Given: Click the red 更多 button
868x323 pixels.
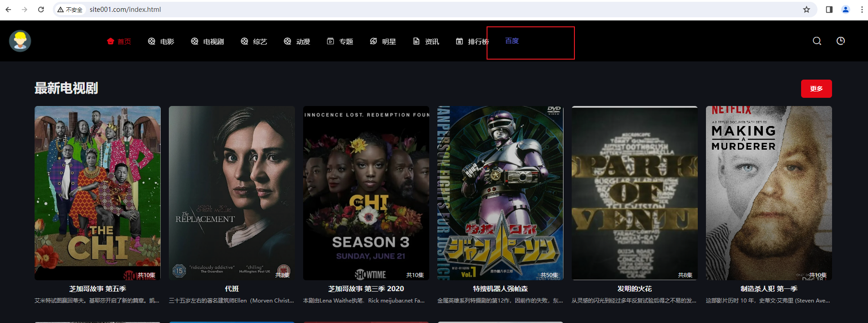Looking at the screenshot, I should point(816,89).
